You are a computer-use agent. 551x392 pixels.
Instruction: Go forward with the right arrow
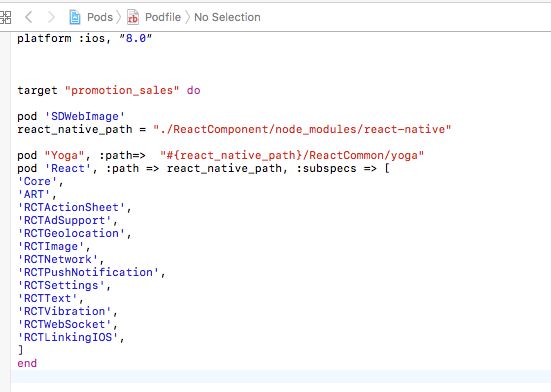coord(51,17)
